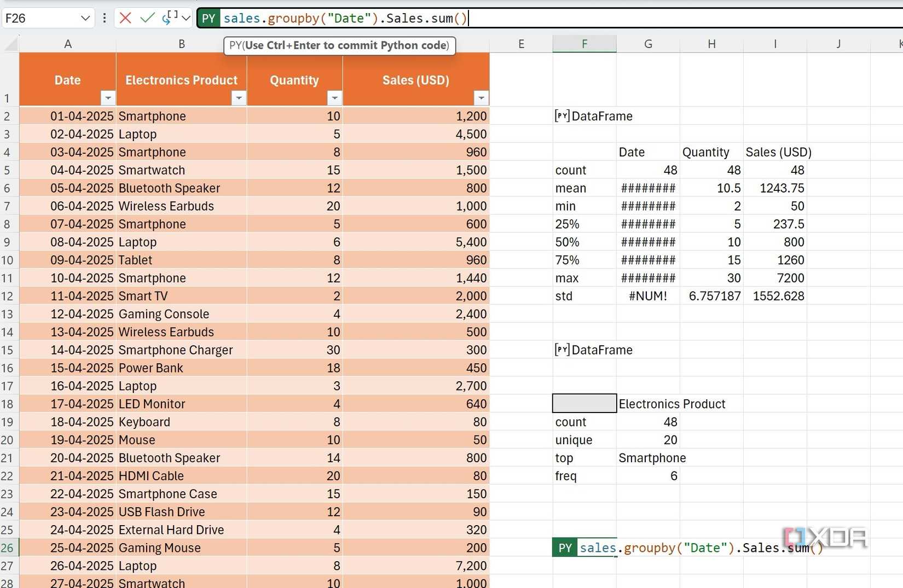Viewport: 903px width, 588px height.
Task: Open the chevron next to the Python icon
Action: (186, 18)
